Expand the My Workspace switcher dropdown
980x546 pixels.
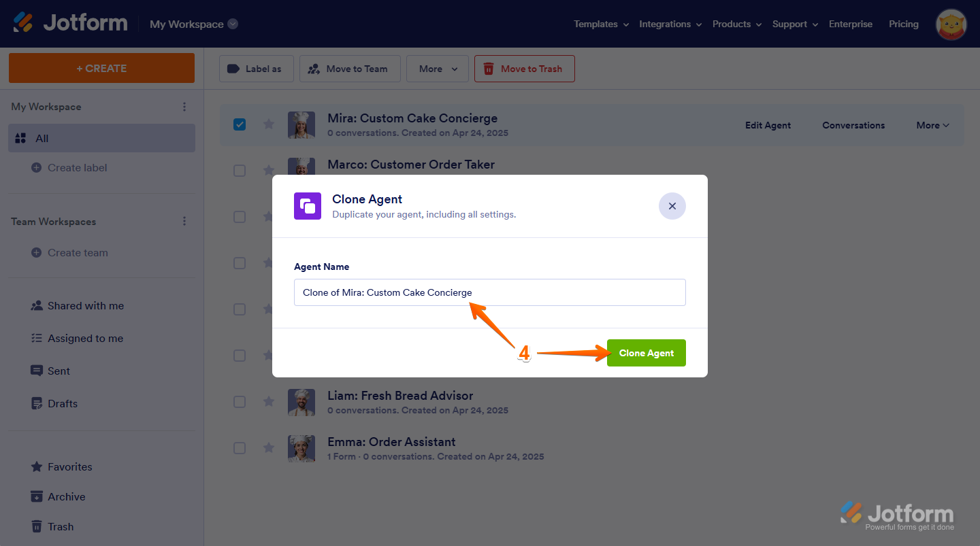tap(233, 24)
